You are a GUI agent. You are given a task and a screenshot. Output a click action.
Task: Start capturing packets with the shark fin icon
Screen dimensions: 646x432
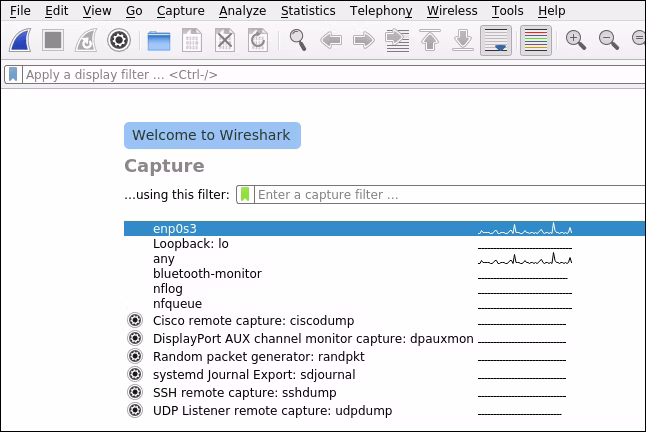[20, 40]
